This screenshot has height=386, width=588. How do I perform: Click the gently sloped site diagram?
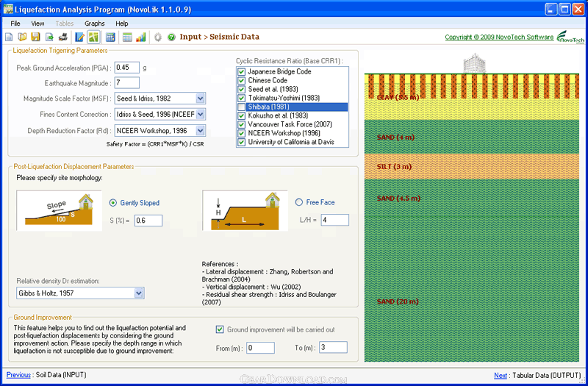tap(59, 210)
